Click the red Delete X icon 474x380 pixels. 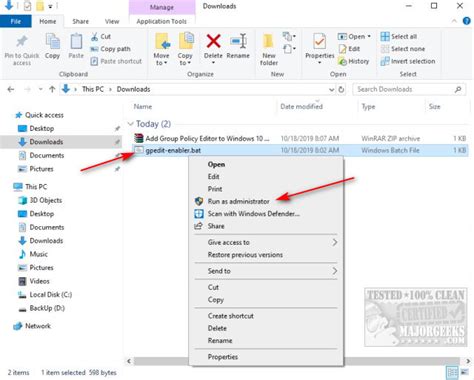pyautogui.click(x=213, y=41)
